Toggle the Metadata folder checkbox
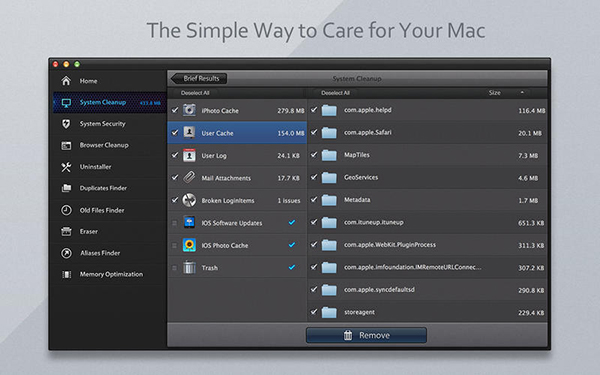Viewport: 600px width, 375px height. pyautogui.click(x=314, y=200)
